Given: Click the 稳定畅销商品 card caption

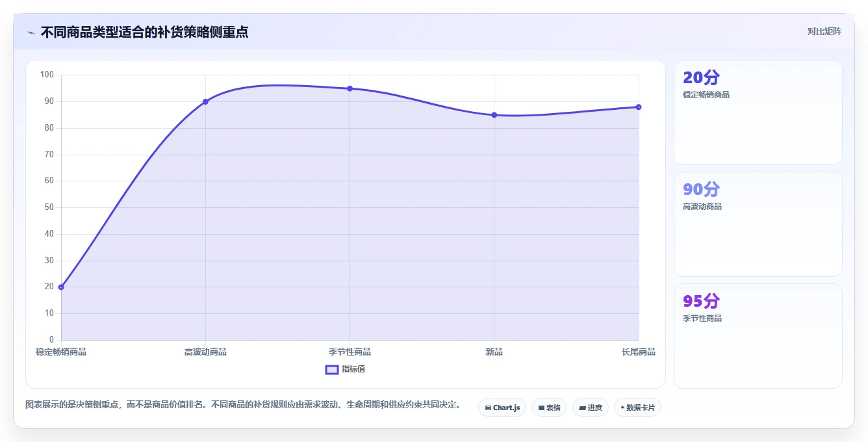Looking at the screenshot, I should 706,95.
